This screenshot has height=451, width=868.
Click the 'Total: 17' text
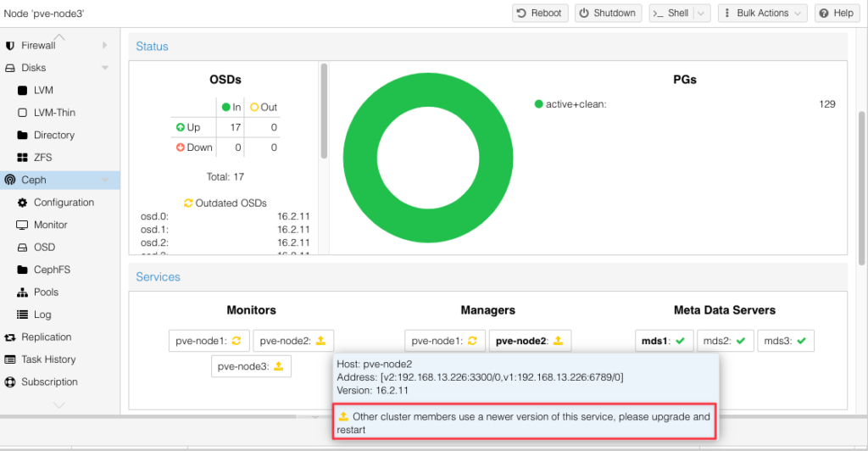[225, 177]
